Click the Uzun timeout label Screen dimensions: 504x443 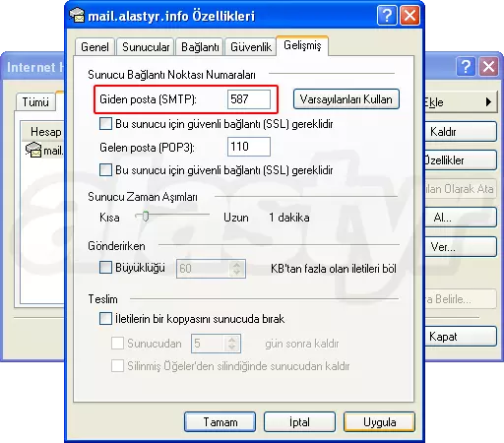[x=236, y=218]
